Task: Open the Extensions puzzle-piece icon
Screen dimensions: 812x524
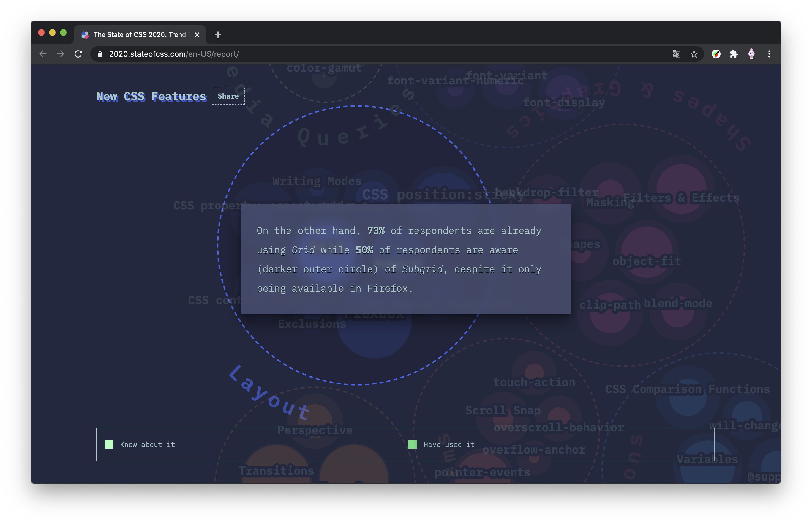Action: (x=734, y=54)
